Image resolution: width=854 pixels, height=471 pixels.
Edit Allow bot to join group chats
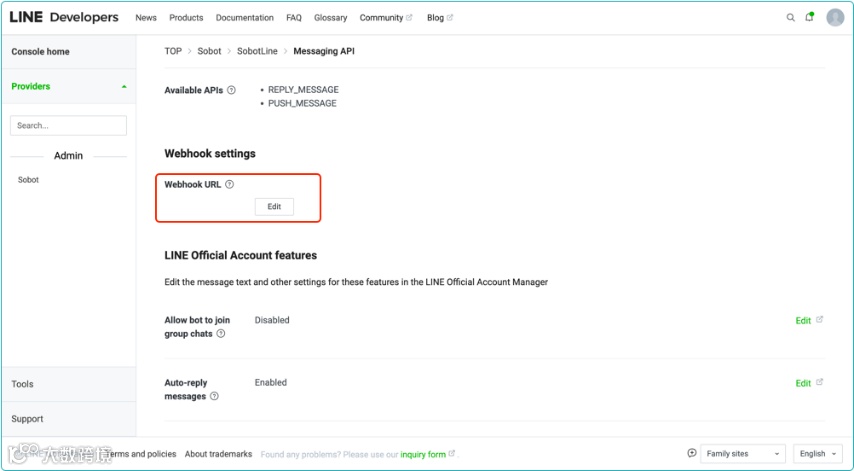pos(803,321)
